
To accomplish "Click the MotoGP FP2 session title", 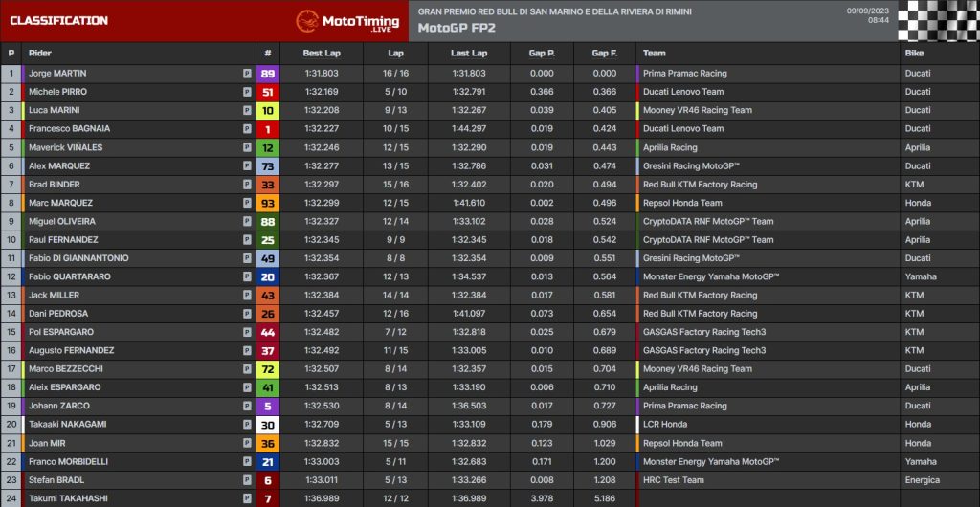I will pyautogui.click(x=456, y=28).
